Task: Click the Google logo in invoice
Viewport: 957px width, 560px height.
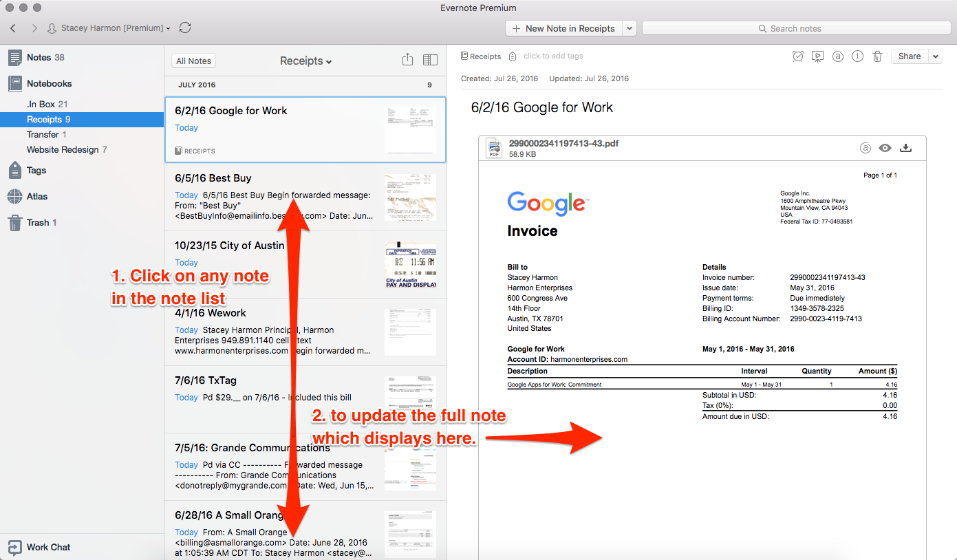Action: click(x=548, y=204)
